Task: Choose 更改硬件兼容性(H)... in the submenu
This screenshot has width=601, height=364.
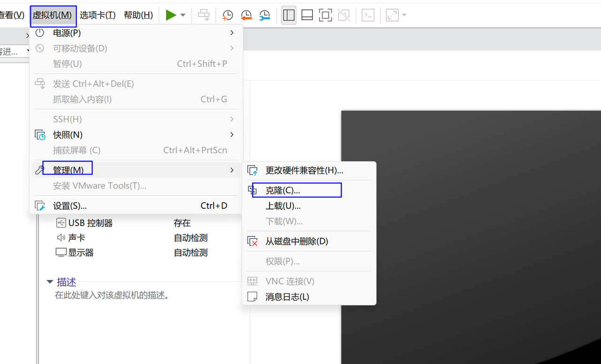Action: click(x=309, y=170)
